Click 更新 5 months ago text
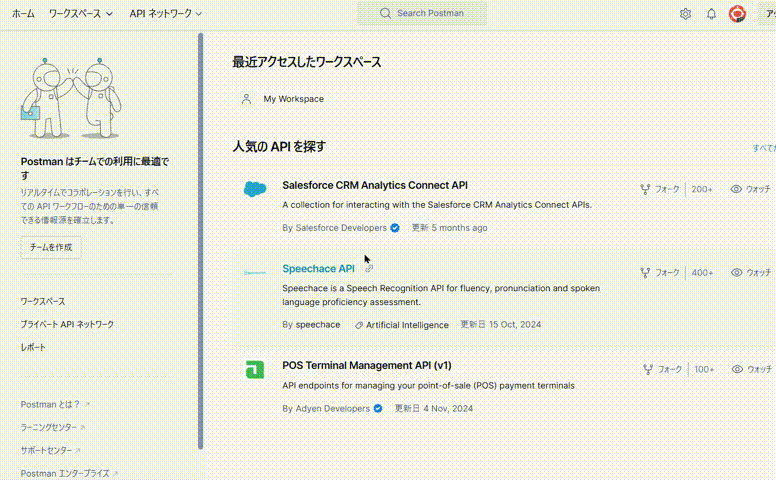 point(449,228)
